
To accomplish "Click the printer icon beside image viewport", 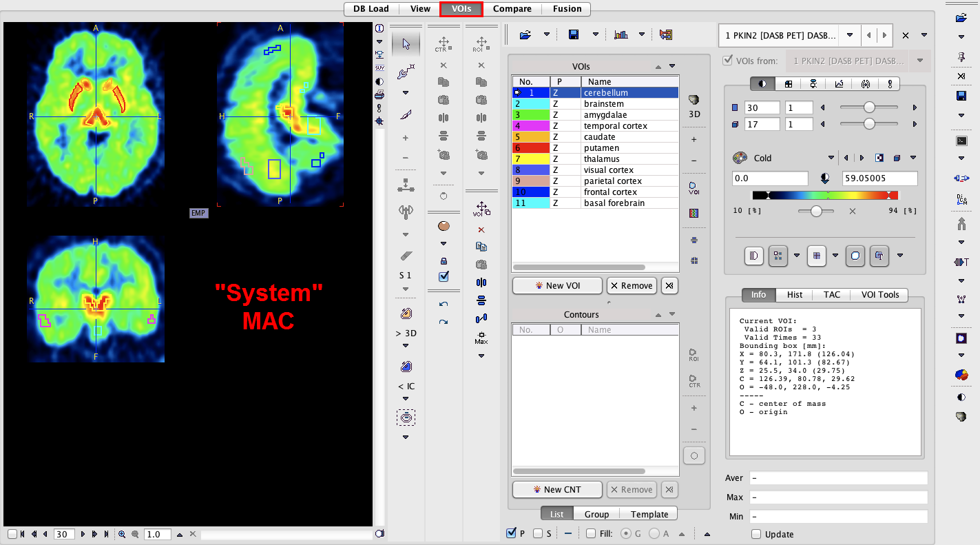I will (379, 94).
